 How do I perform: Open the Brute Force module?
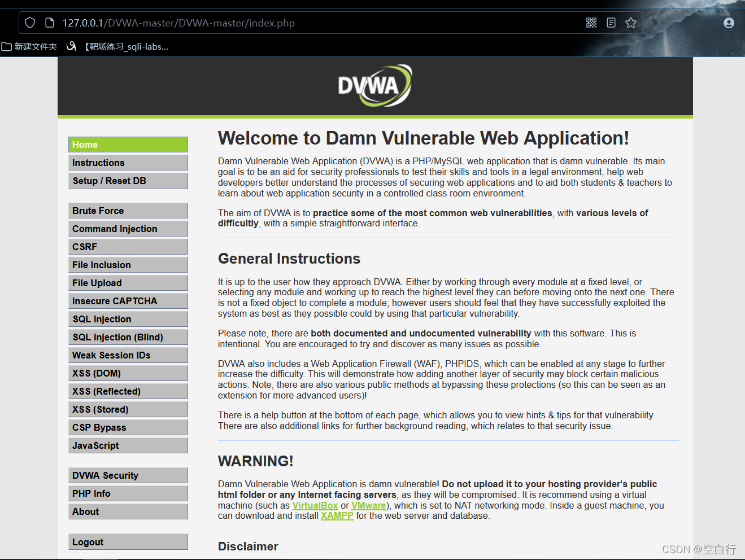tap(128, 211)
